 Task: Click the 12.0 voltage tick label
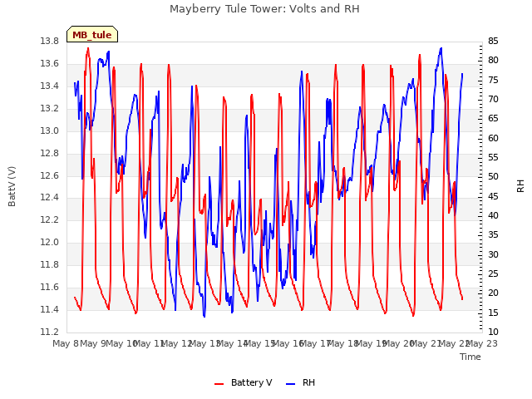50,242
